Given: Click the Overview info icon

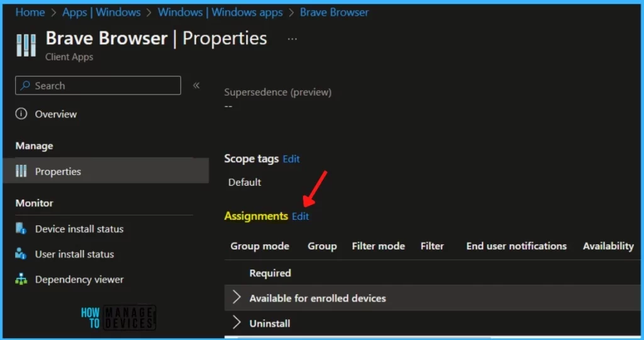Looking at the screenshot, I should pyautogui.click(x=21, y=113).
